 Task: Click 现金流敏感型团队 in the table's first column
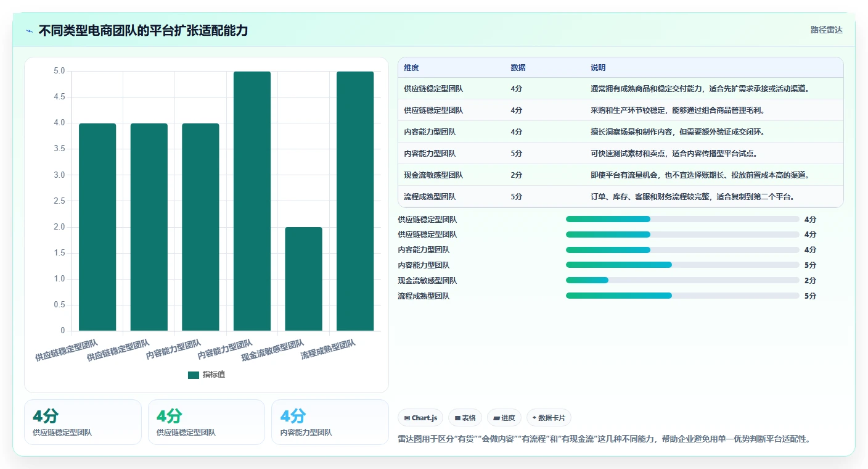433,175
